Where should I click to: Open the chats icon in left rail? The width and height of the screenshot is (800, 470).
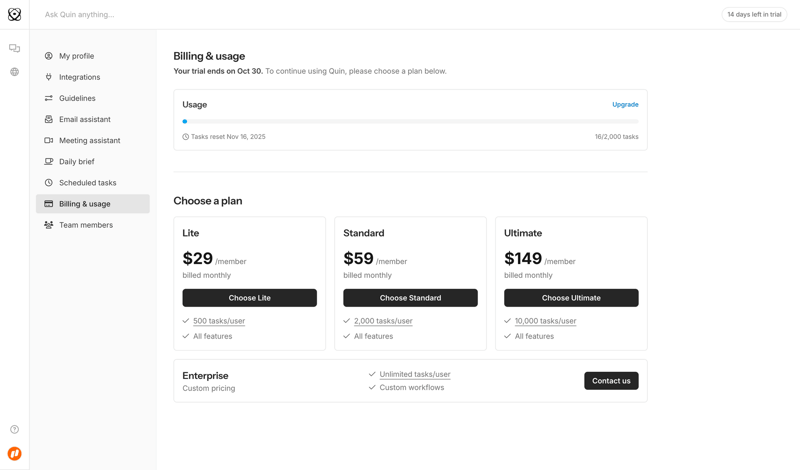(x=14, y=48)
